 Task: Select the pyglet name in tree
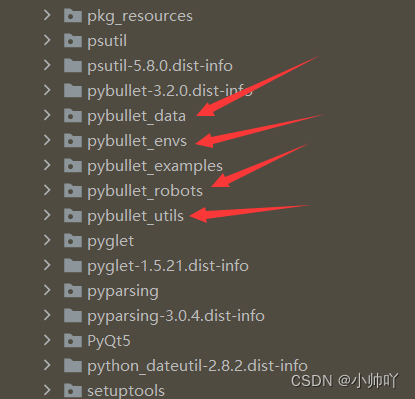111,241
